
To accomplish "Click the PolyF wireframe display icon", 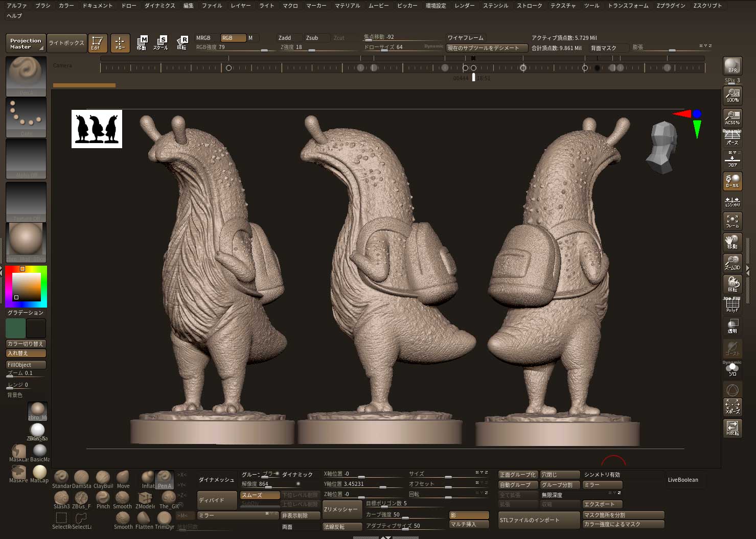I will tap(732, 304).
